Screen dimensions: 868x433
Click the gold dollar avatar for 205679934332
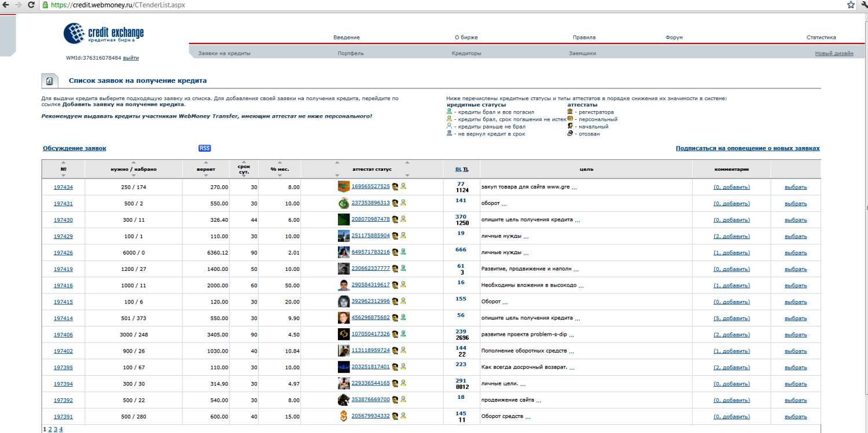tap(344, 416)
